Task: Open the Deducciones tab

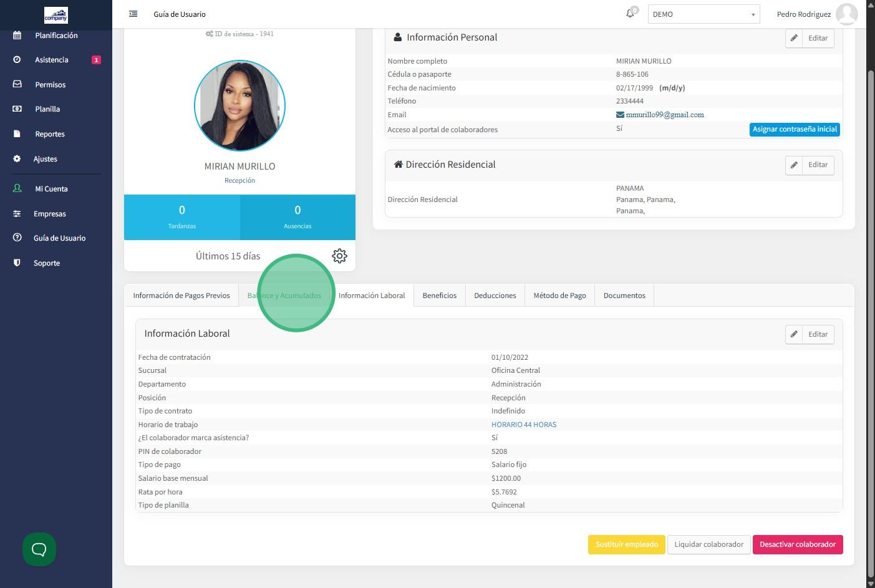Action: pos(495,296)
